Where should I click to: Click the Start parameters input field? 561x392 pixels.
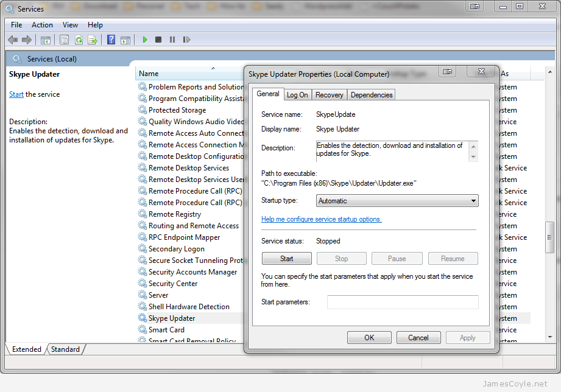(403, 302)
